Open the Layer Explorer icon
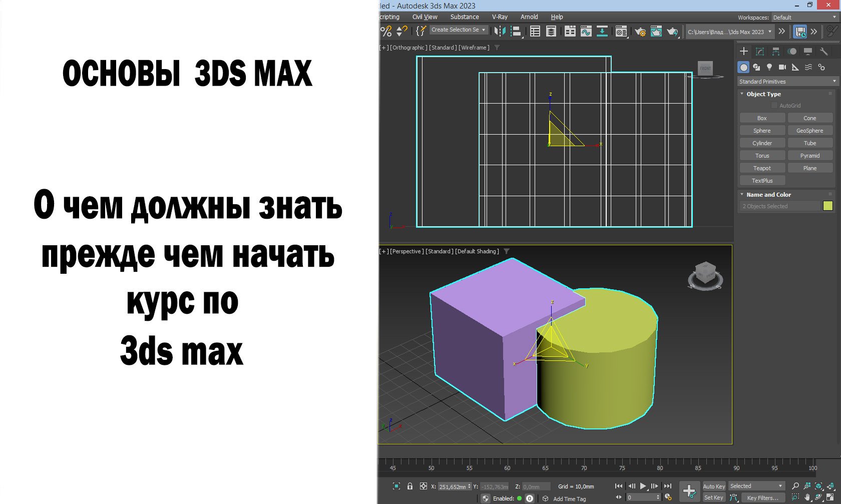 pyautogui.click(x=551, y=32)
